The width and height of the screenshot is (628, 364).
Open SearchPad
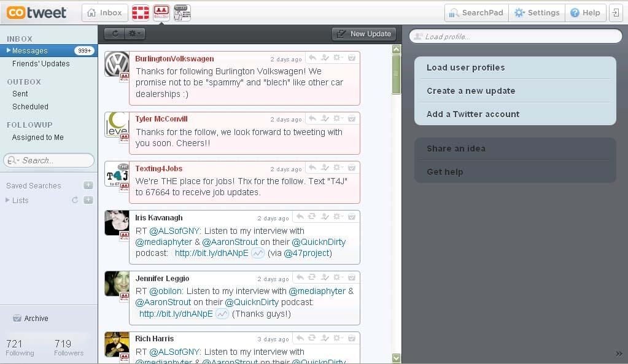tap(476, 13)
